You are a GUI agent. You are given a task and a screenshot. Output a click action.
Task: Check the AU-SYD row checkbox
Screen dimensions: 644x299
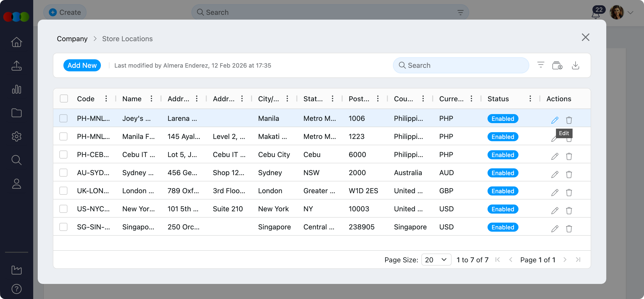tap(63, 173)
